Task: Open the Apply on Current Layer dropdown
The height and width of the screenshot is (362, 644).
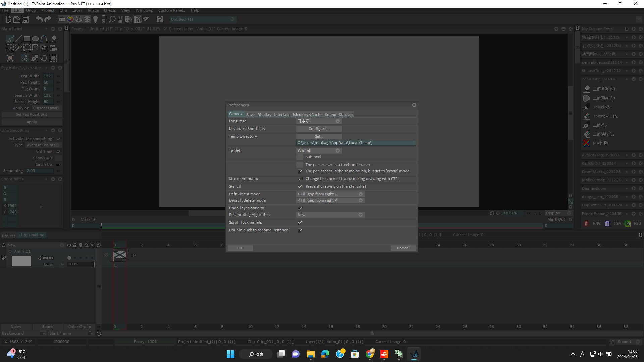Action: tap(47, 108)
